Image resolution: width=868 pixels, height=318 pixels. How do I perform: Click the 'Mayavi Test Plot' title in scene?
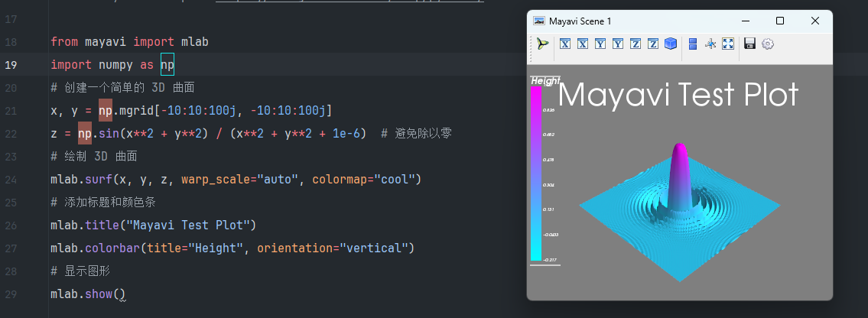[678, 95]
